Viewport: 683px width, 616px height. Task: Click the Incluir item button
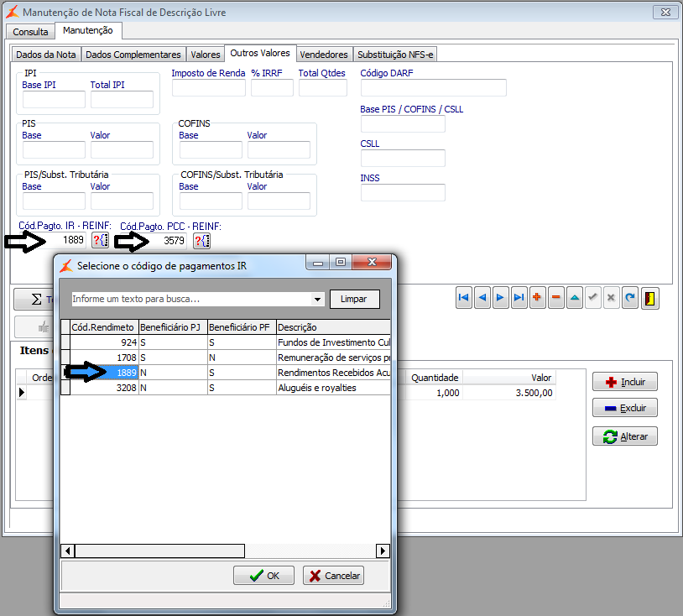pos(624,382)
